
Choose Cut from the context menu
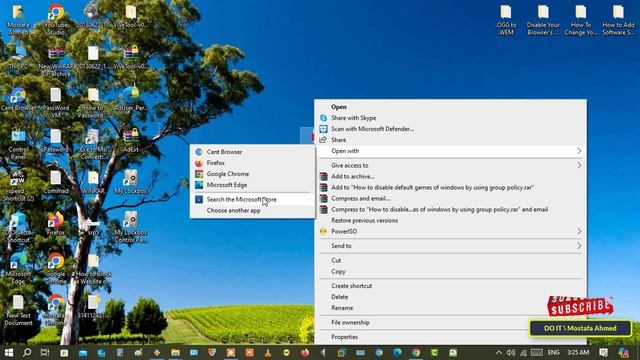450,260
